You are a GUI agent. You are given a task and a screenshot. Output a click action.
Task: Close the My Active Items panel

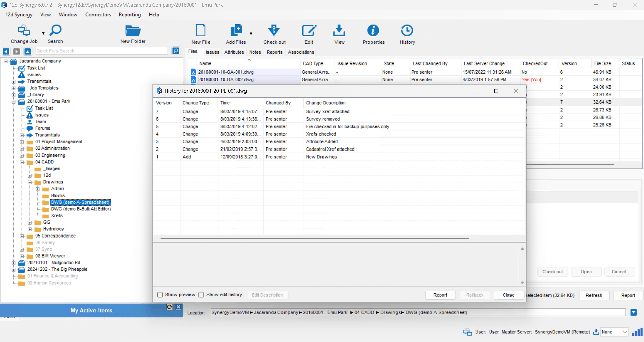click(179, 307)
